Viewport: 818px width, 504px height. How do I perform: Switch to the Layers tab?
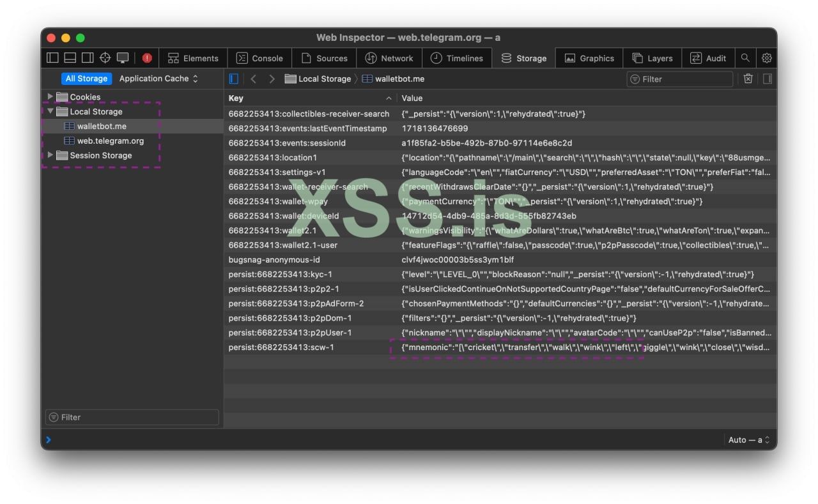pyautogui.click(x=652, y=58)
